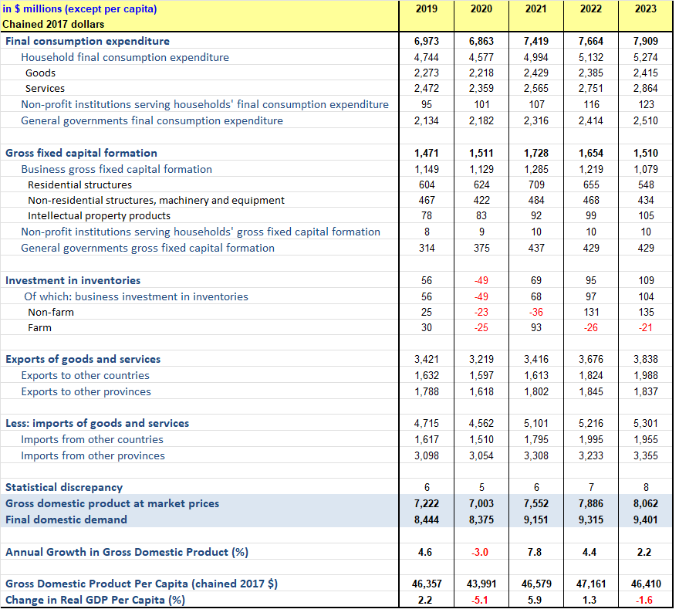Select the 'Statistical discrepancy' row label
The height and width of the screenshot is (616, 679).
coord(64,487)
